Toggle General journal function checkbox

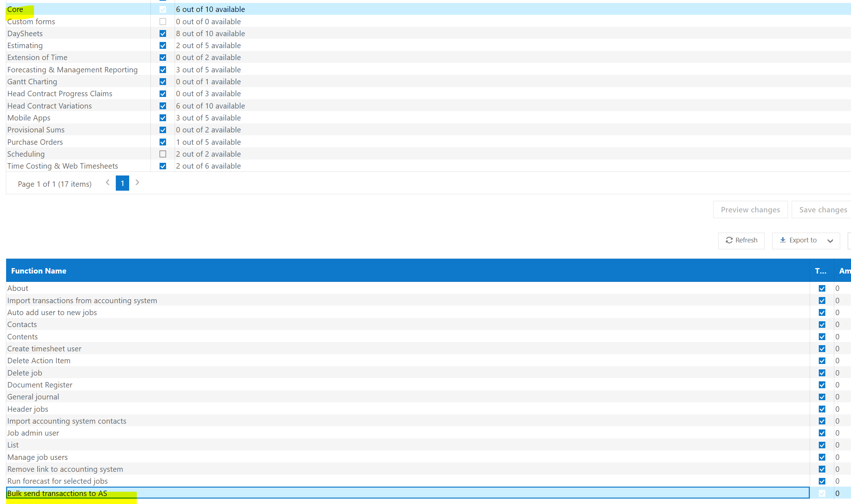(822, 397)
